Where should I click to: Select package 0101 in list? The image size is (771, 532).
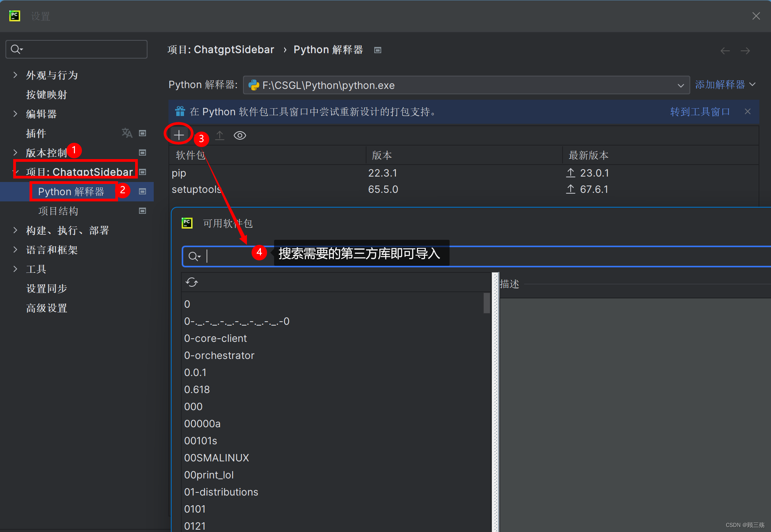195,509
